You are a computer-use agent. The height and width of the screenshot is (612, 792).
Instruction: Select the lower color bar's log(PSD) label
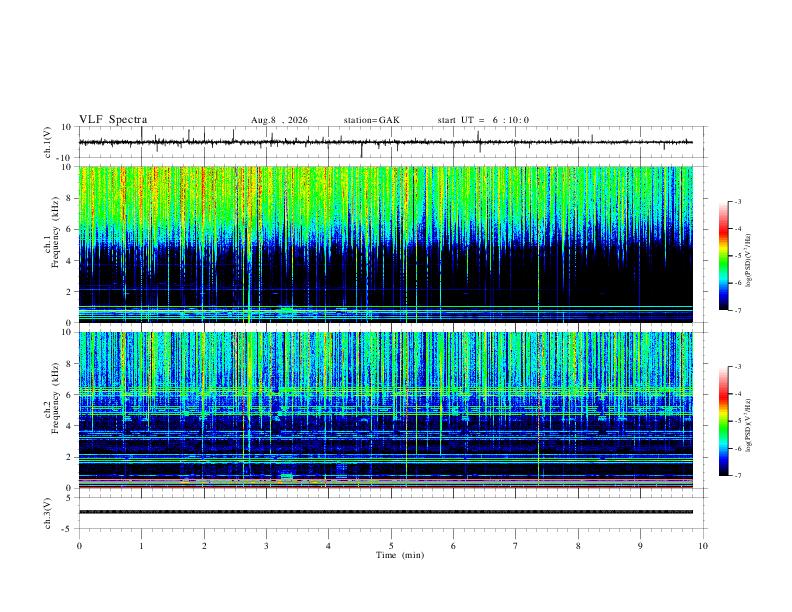(x=749, y=426)
